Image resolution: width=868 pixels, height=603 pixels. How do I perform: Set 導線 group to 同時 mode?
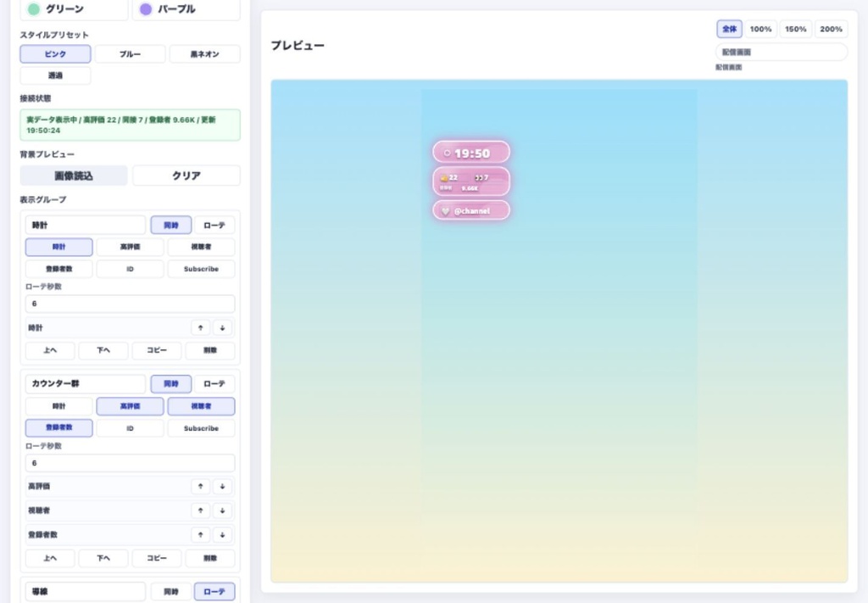pos(171,591)
